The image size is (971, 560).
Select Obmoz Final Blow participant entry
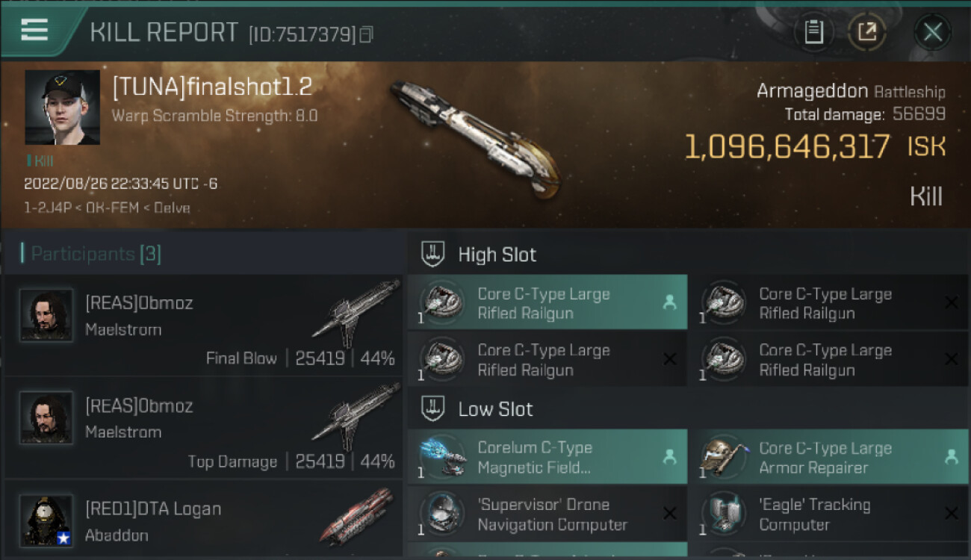tap(203, 326)
